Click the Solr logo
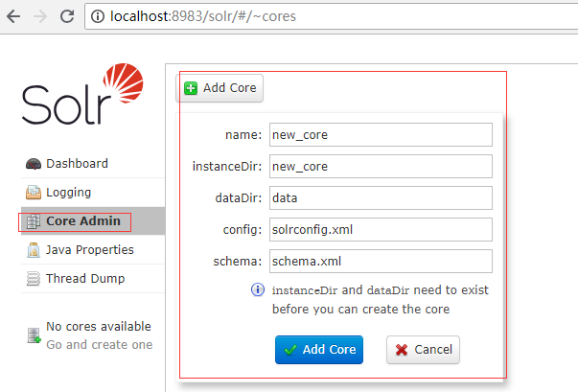Viewport: 578px width, 392px height. coord(82,94)
